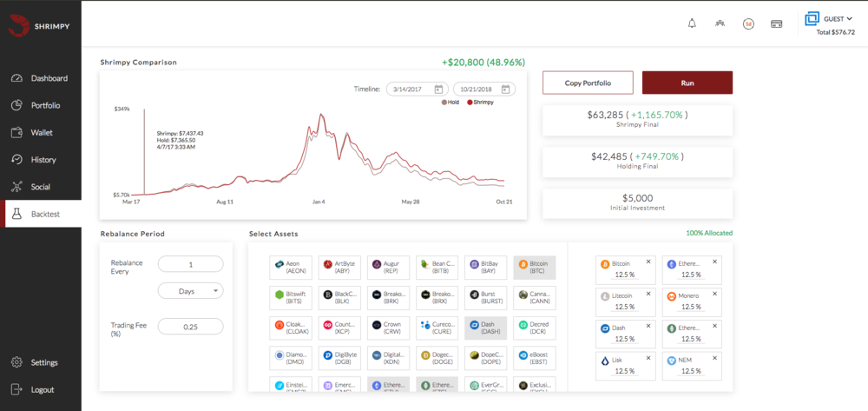Remove NEM from allocation with its X

(714, 358)
